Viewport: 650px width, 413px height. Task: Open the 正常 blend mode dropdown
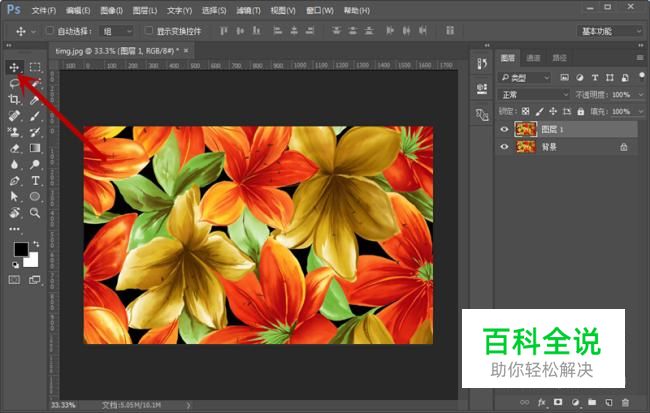click(534, 94)
